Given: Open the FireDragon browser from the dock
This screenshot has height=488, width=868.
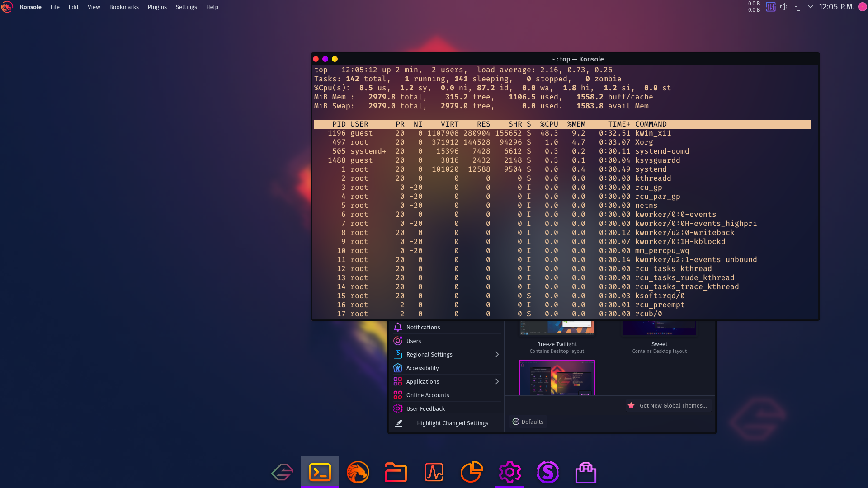Looking at the screenshot, I should [x=358, y=472].
